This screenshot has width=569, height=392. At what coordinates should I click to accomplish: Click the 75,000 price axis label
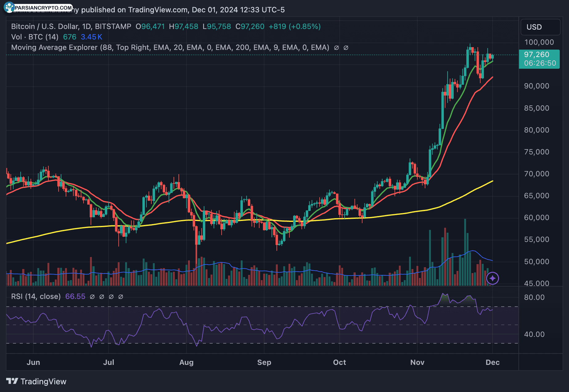(x=537, y=152)
